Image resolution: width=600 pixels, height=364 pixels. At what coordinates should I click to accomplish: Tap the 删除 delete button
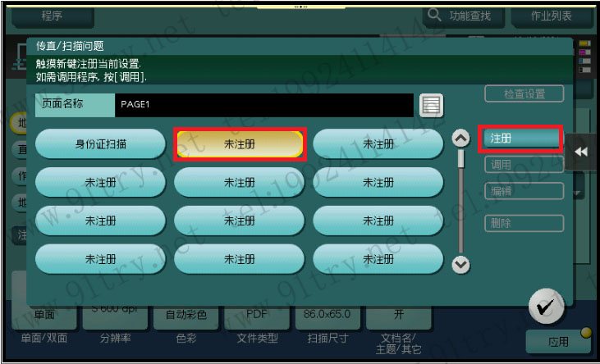[524, 223]
